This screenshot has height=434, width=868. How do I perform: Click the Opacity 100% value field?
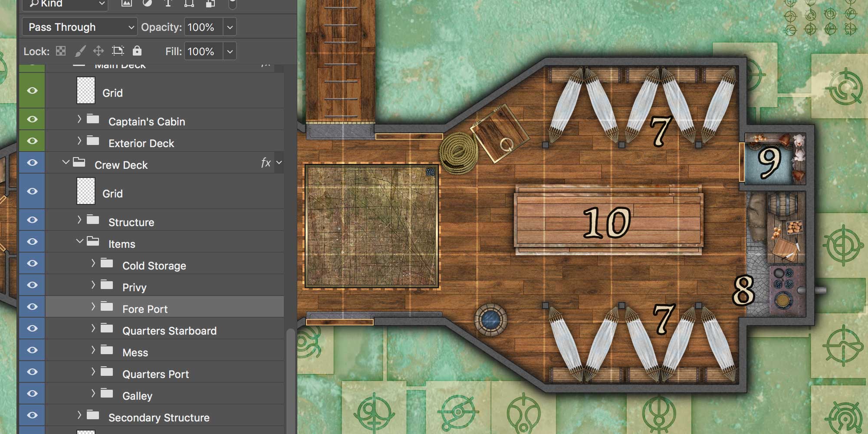[204, 27]
